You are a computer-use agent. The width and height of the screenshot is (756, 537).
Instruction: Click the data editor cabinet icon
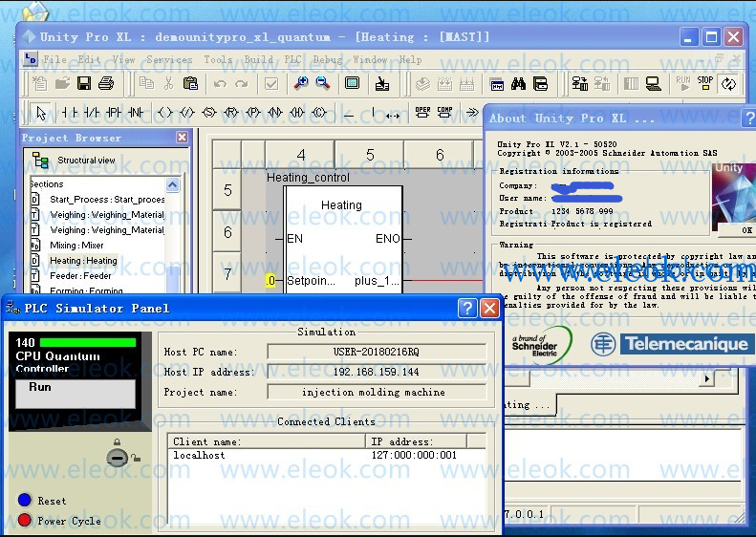(541, 84)
